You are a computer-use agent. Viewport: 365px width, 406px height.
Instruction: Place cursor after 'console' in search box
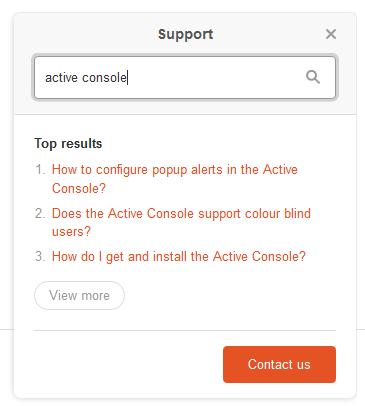pos(127,78)
